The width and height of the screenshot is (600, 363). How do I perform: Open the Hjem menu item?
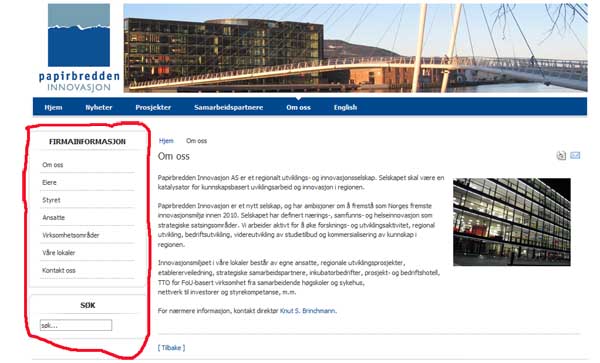point(53,107)
